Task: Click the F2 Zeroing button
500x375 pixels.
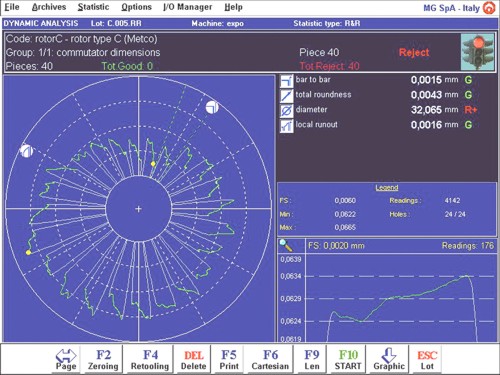Action: tap(103, 359)
